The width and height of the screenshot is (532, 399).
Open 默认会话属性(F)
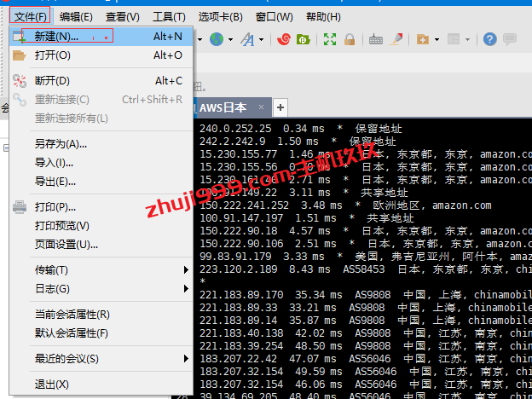tap(101, 333)
